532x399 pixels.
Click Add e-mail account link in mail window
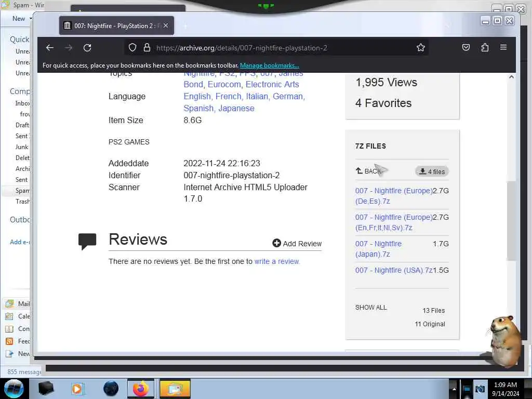[20, 242]
